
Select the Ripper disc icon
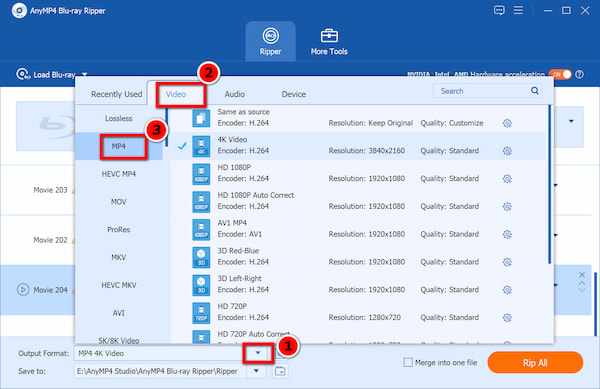[x=271, y=36]
